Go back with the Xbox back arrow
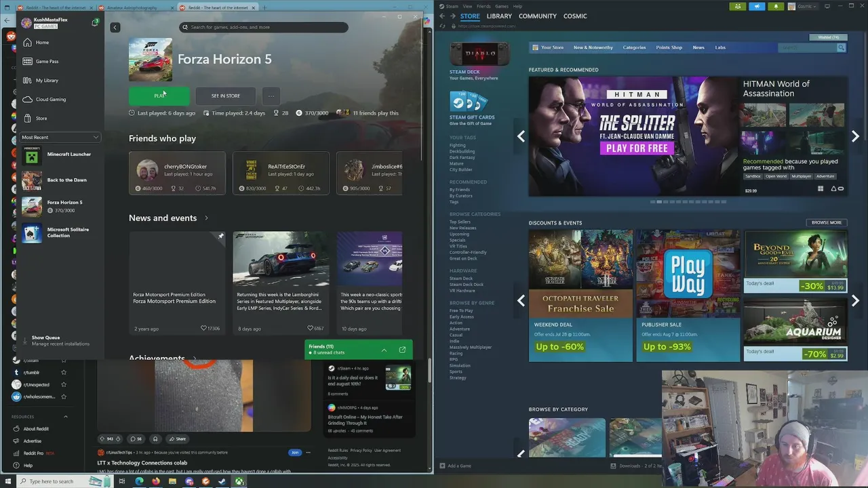Image resolution: width=868 pixels, height=488 pixels. pos(115,27)
